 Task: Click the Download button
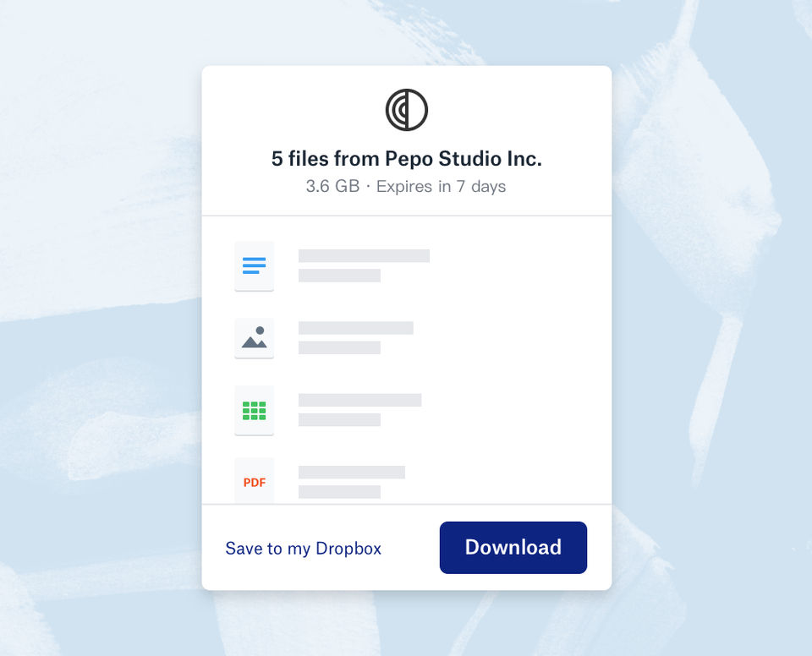[513, 547]
